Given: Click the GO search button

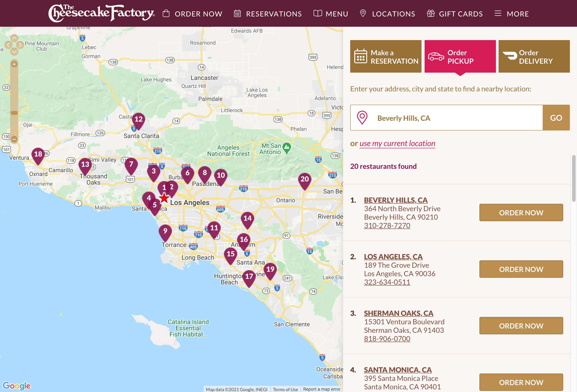Looking at the screenshot, I should pyautogui.click(x=556, y=118).
